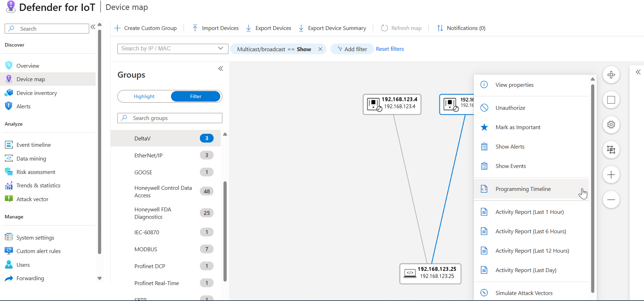Collapse the Groups panel
The image size is (644, 301).
tap(221, 68)
